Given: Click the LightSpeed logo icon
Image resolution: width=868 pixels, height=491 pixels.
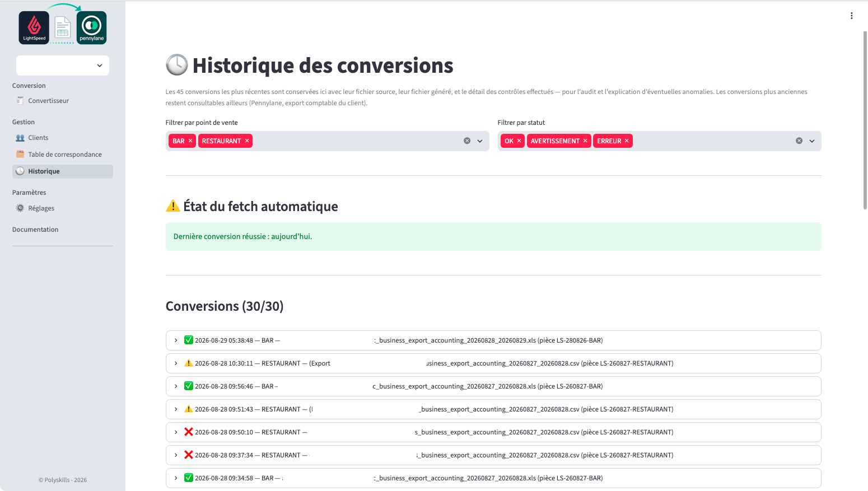Looking at the screenshot, I should point(34,27).
